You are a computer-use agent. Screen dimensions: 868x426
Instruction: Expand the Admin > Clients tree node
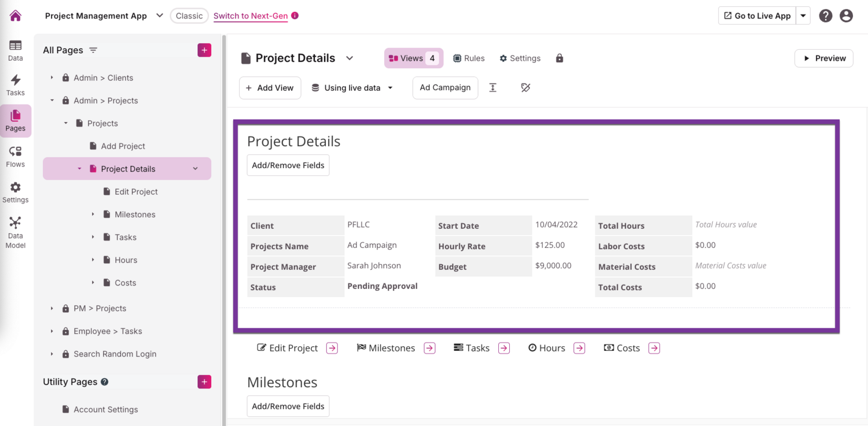coord(52,77)
